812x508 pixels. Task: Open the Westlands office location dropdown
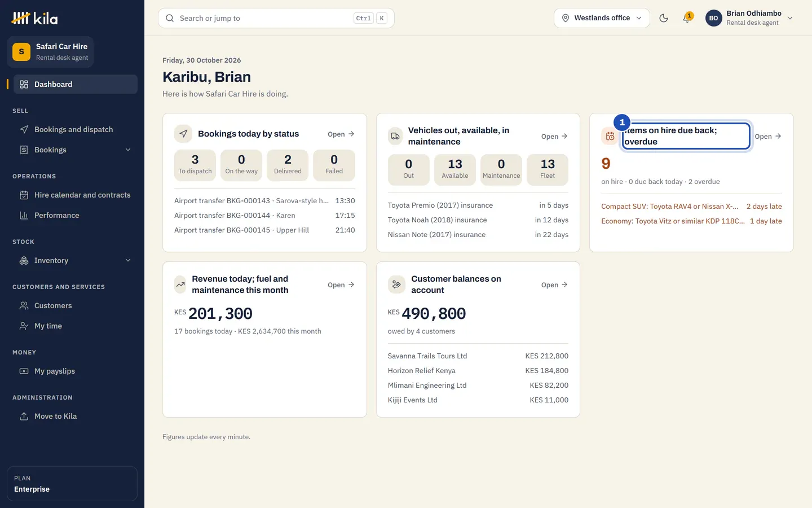point(602,18)
